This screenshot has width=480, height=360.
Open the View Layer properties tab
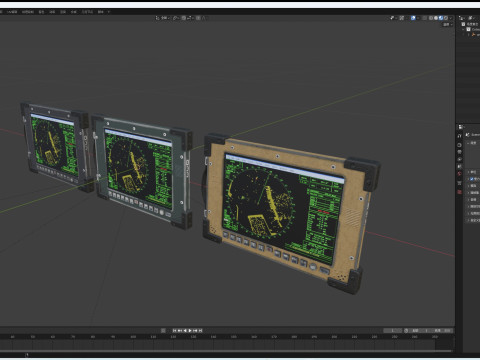click(459, 159)
